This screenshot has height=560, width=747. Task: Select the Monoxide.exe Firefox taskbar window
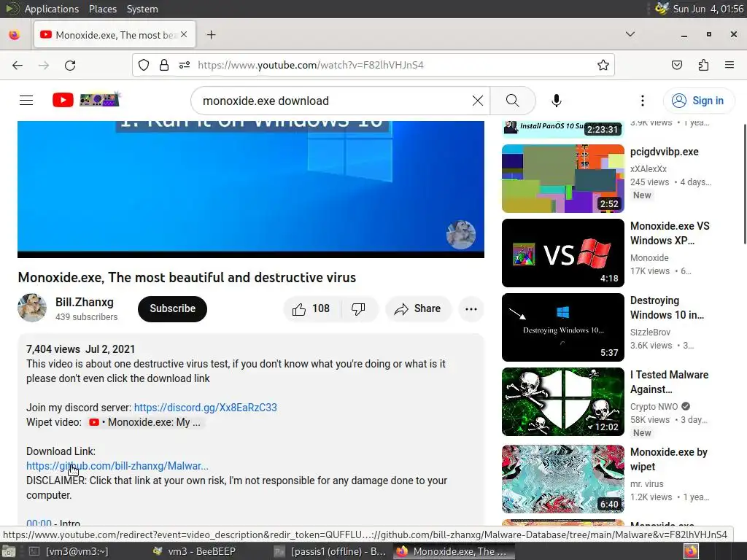pyautogui.click(x=454, y=551)
